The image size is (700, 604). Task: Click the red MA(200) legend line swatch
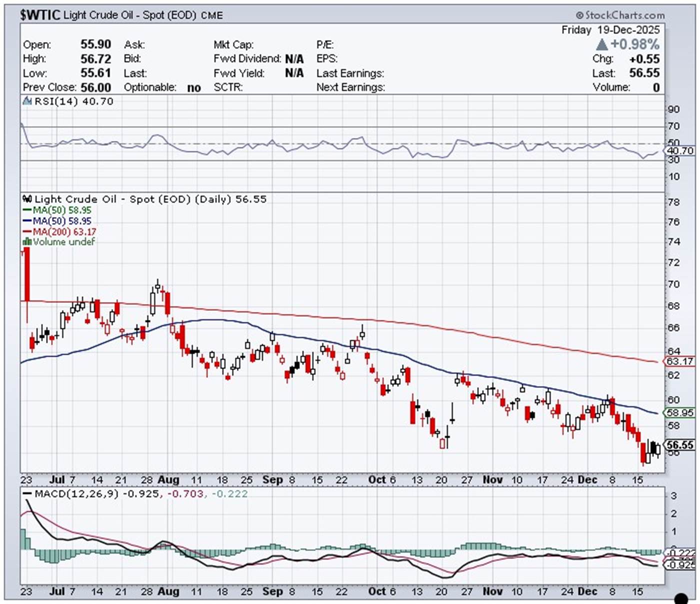(27, 232)
